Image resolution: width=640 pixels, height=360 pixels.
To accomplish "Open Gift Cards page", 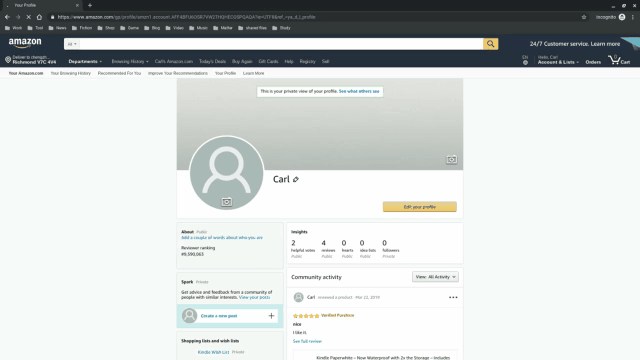I will point(268,62).
